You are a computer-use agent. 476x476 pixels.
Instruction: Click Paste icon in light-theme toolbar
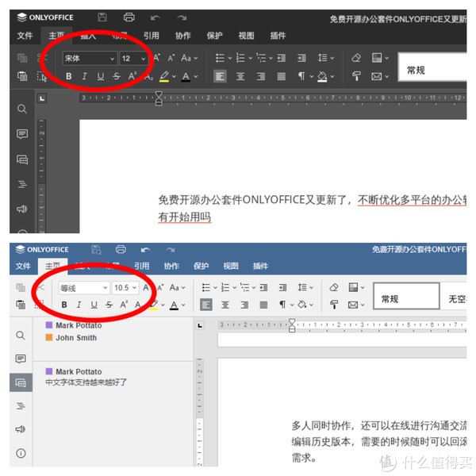click(21, 305)
